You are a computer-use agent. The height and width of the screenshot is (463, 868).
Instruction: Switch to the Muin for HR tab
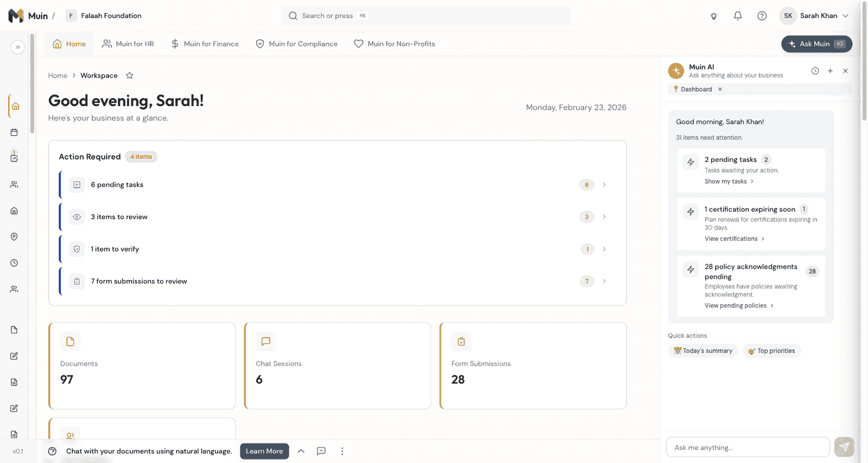(x=128, y=43)
